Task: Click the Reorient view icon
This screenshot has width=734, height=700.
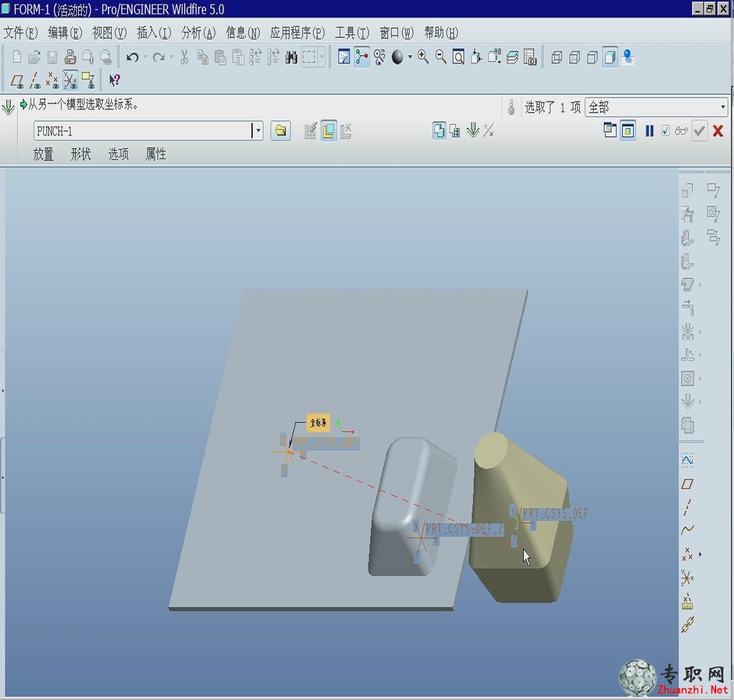Action: [x=476, y=57]
